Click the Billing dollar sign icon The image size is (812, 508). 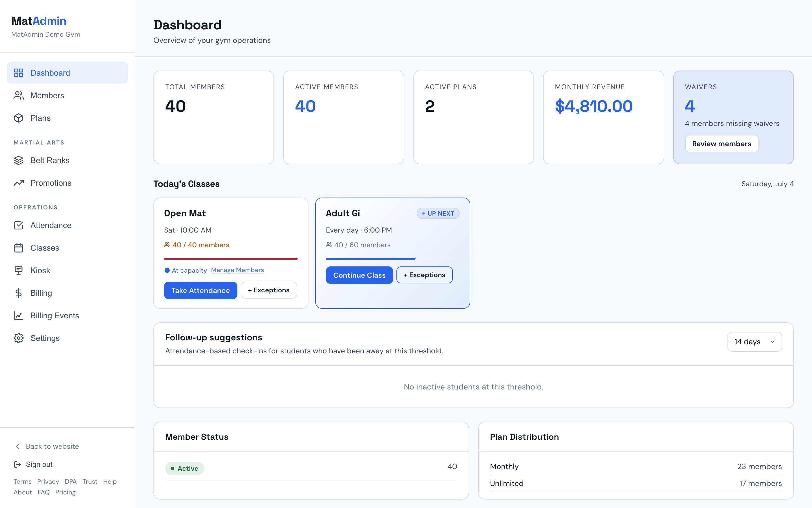pos(18,293)
